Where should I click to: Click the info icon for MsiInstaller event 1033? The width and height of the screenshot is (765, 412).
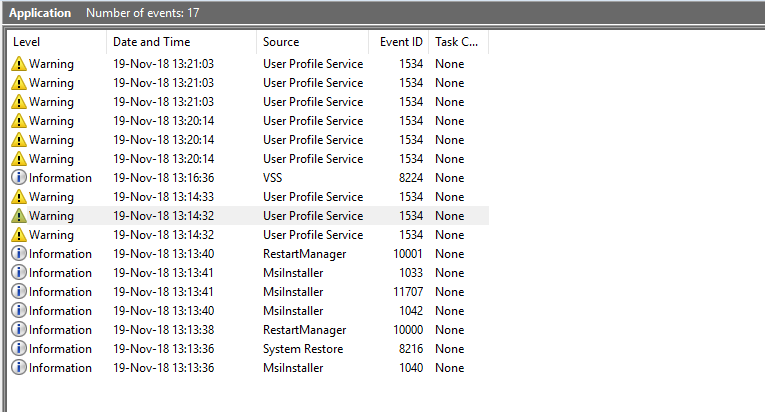pos(19,273)
